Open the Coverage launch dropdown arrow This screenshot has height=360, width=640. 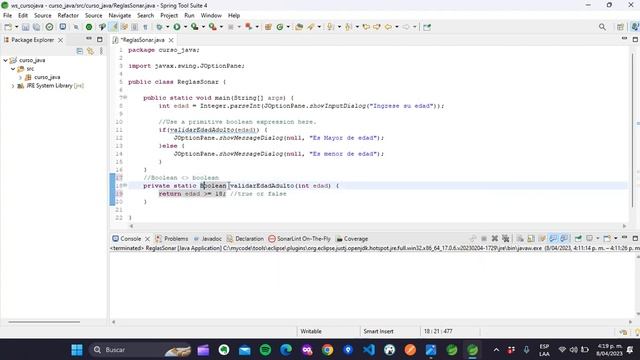(x=203, y=27)
